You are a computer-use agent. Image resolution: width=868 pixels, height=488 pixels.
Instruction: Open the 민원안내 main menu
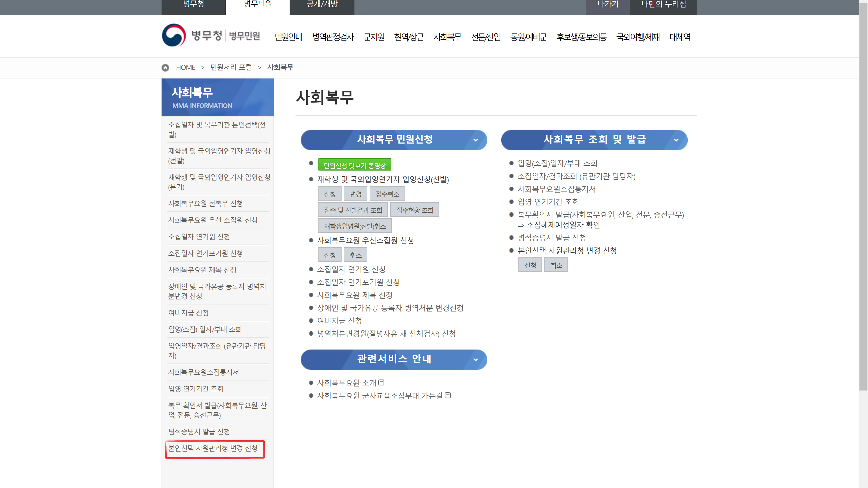[x=289, y=37]
